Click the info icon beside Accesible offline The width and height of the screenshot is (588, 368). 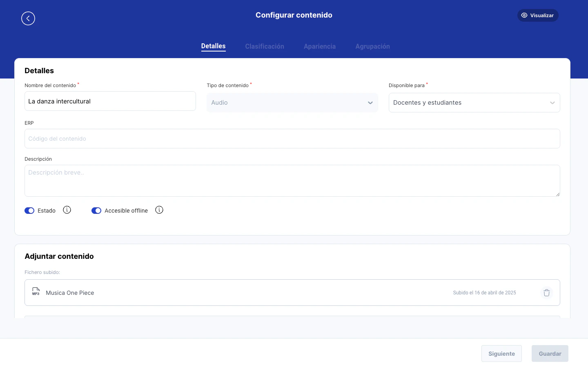(159, 210)
